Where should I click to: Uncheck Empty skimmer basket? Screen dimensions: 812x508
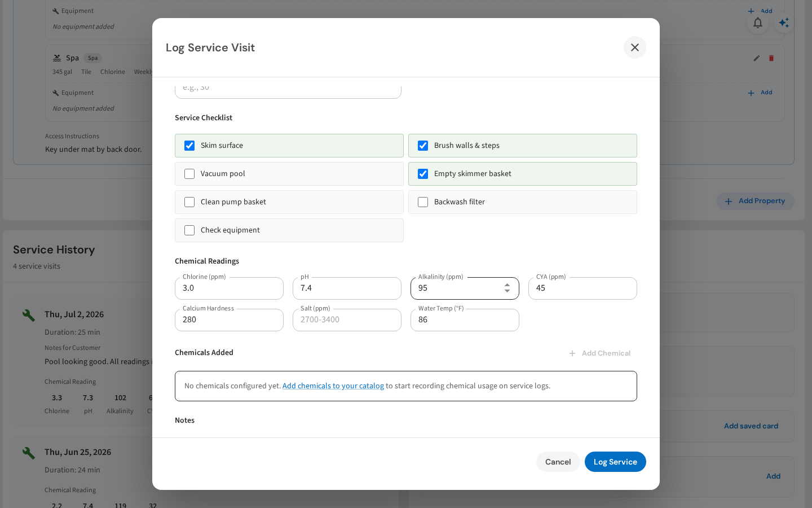pyautogui.click(x=423, y=174)
